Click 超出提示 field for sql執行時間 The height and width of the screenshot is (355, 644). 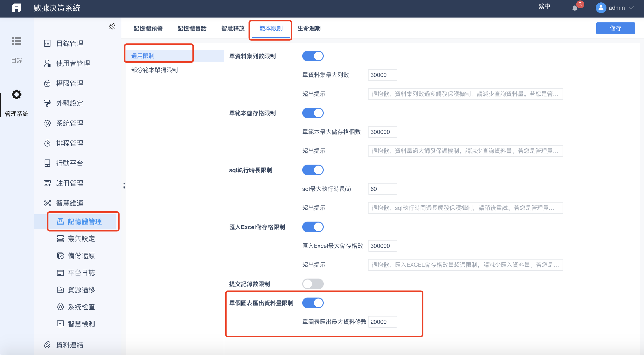[x=465, y=208]
